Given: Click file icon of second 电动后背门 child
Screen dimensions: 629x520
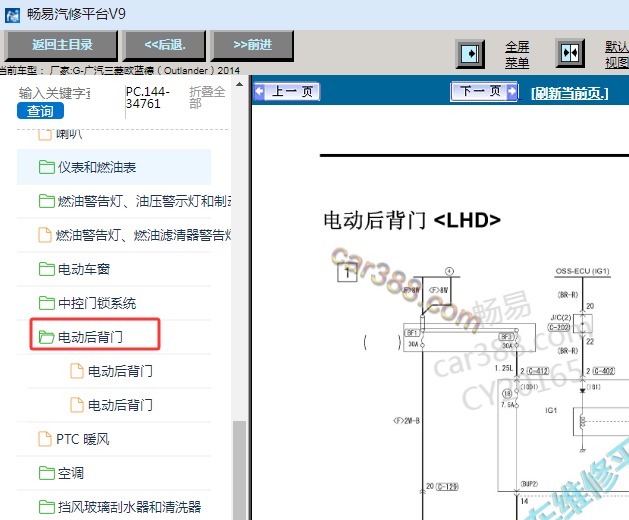Looking at the screenshot, I should point(77,405).
